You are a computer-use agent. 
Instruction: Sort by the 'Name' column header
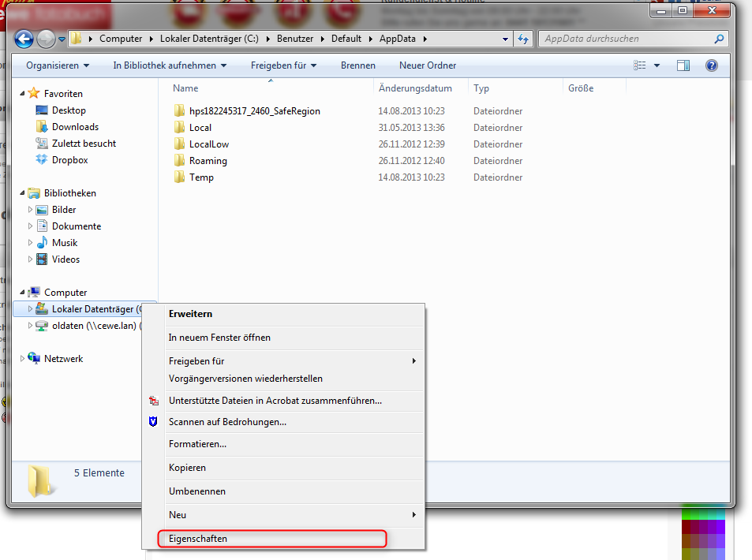[185, 88]
